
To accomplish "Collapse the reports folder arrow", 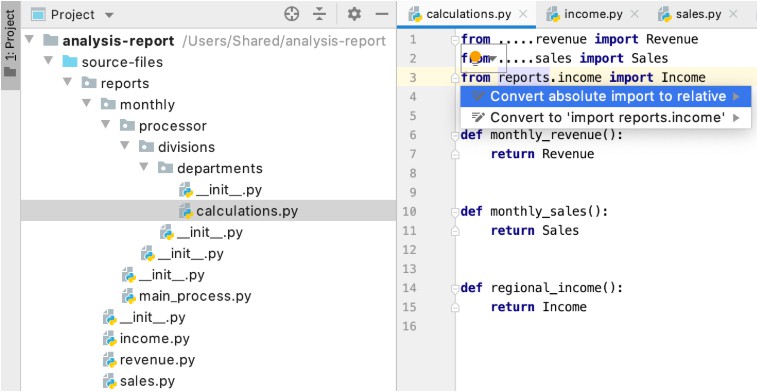I will coord(68,82).
